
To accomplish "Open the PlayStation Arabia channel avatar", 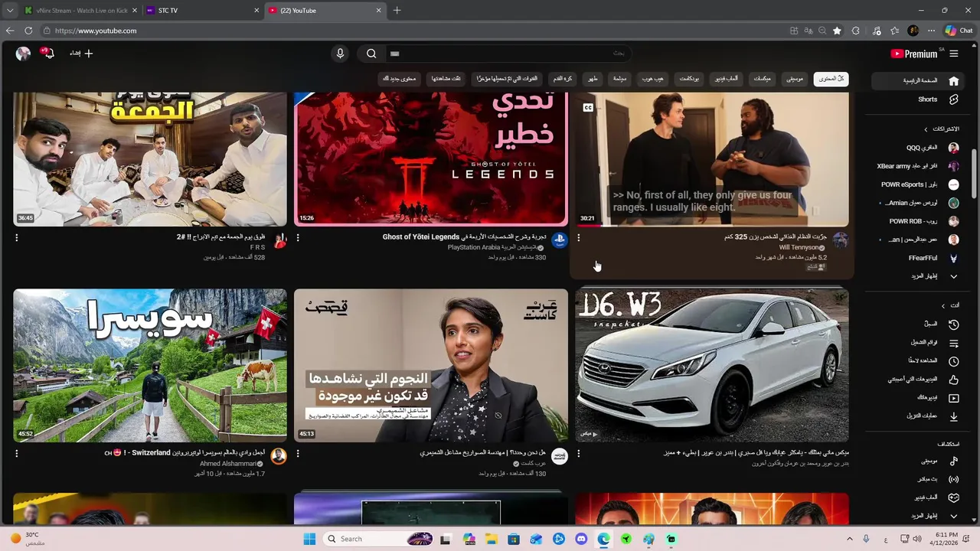I will point(559,240).
